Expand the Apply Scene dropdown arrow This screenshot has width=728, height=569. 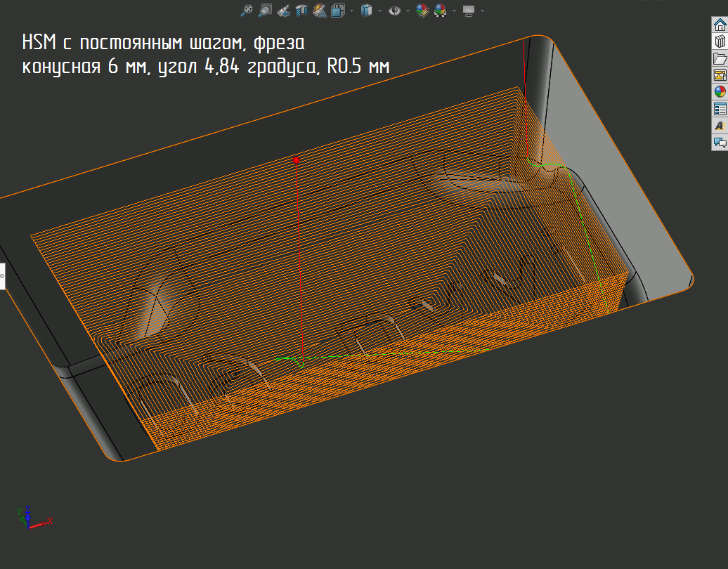[x=454, y=11]
